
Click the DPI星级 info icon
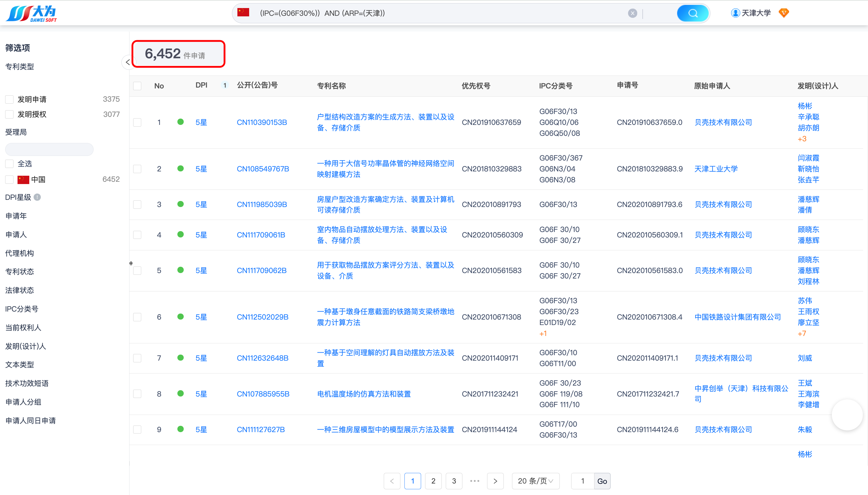pos(37,197)
